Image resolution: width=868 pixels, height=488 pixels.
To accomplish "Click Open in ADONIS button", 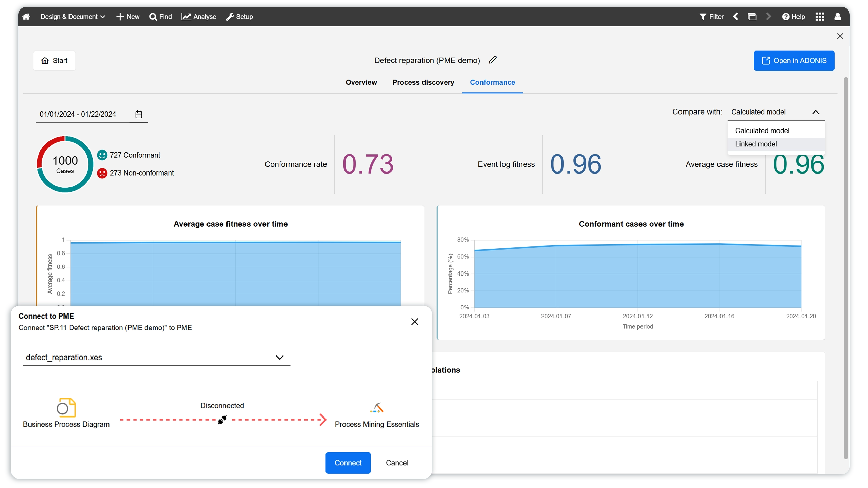I will pyautogui.click(x=794, y=61).
